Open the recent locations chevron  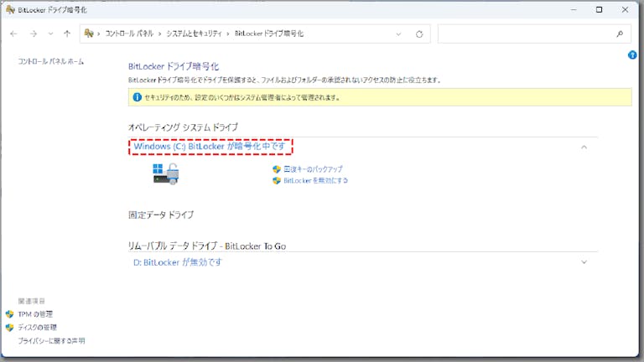tap(50, 34)
